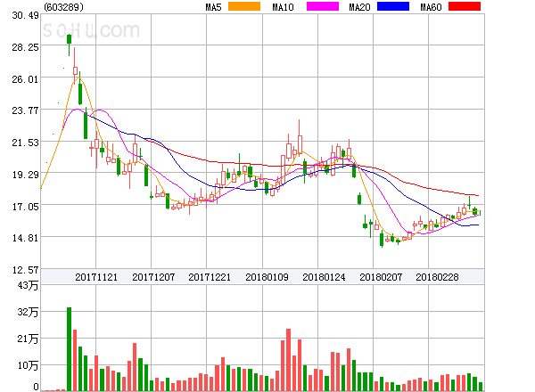535x392 pixels.
Task: Click the 23.77 price axis label
Action: [x=25, y=110]
